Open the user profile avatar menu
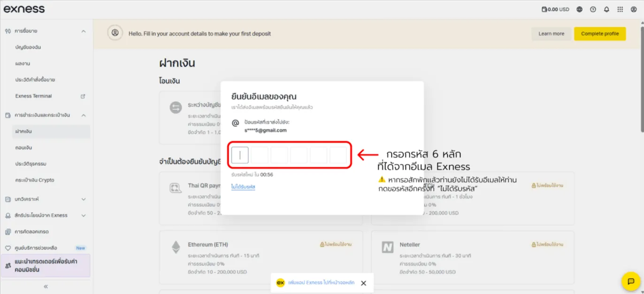Screen dimensions: 644x294 point(634,9)
